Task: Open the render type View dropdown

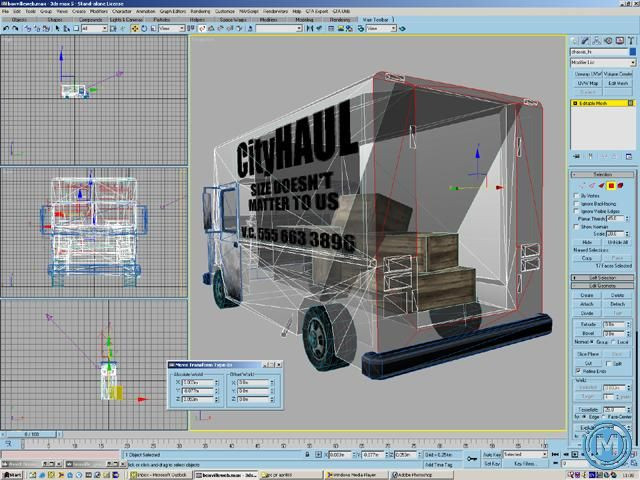Action: 381,29
